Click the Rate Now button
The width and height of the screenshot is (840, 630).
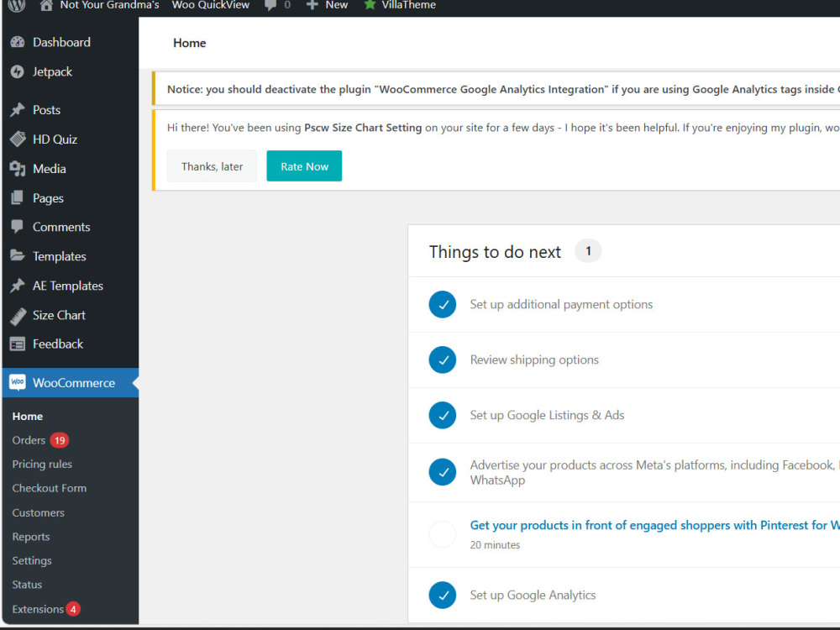click(x=304, y=166)
